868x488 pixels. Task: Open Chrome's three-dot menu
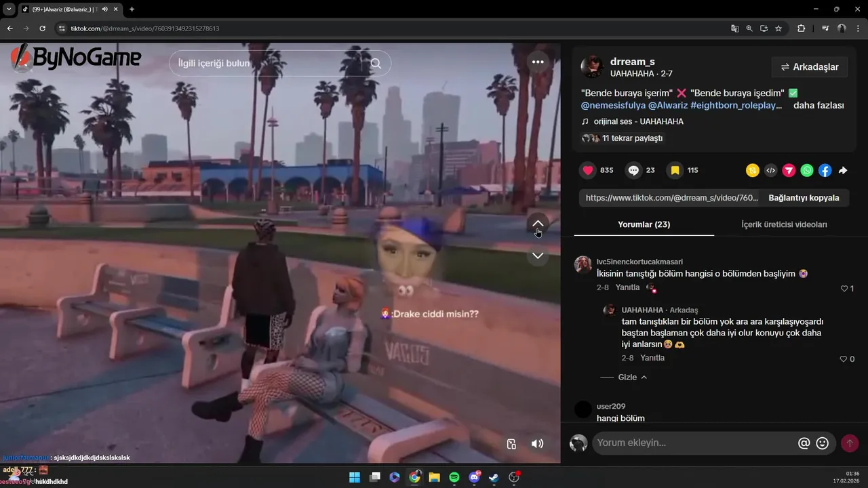point(857,28)
